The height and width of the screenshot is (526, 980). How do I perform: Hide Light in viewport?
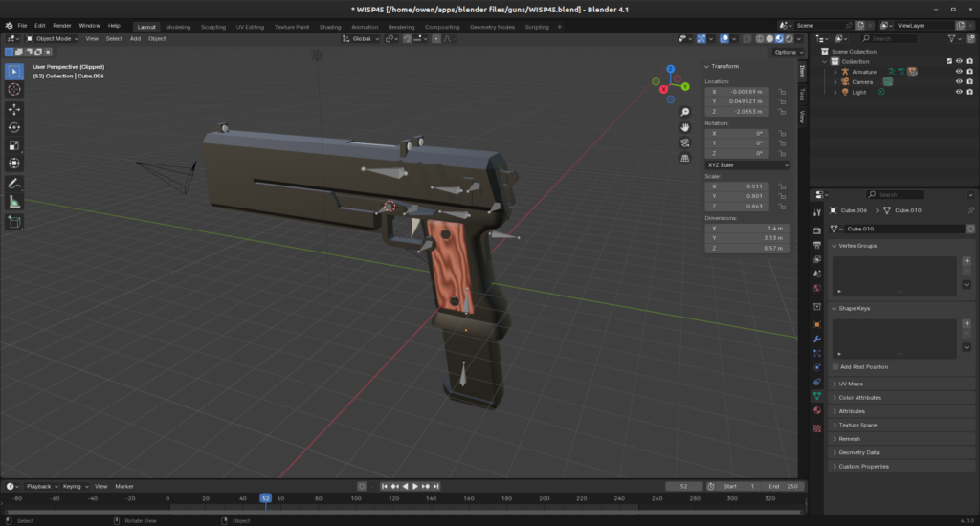[x=959, y=92]
